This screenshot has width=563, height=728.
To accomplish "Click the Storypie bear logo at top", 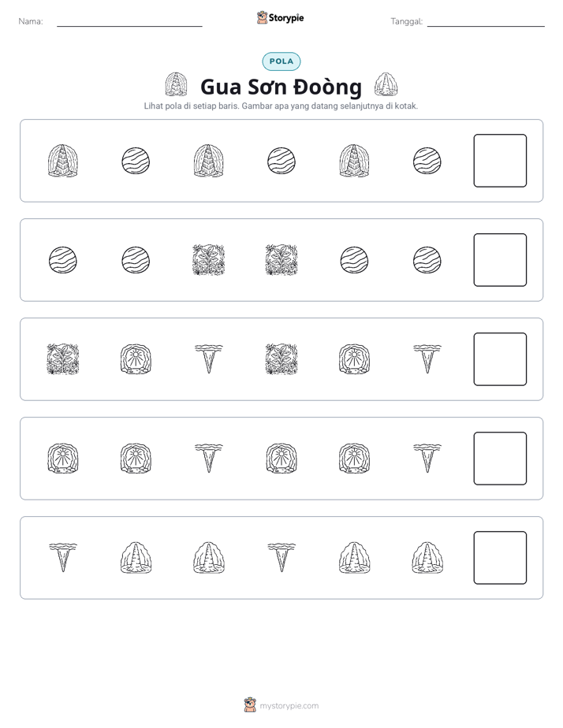I will click(262, 17).
